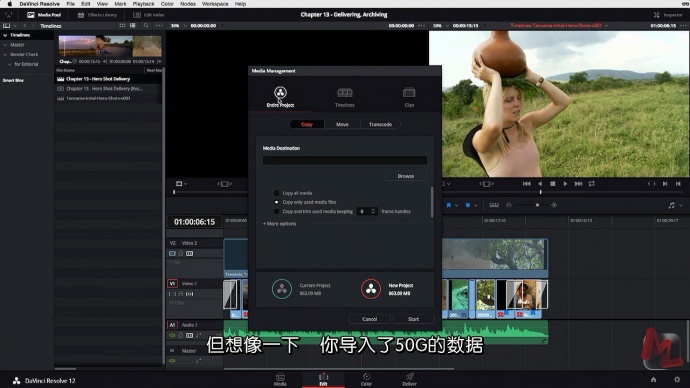This screenshot has width=690, height=388.
Task: Select Copy and trim used media option
Action: pos(276,212)
